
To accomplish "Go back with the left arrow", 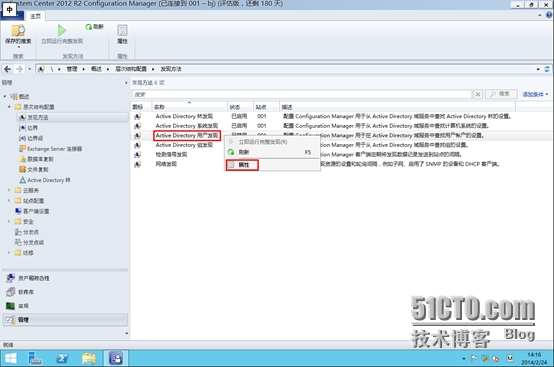I will click(7, 69).
